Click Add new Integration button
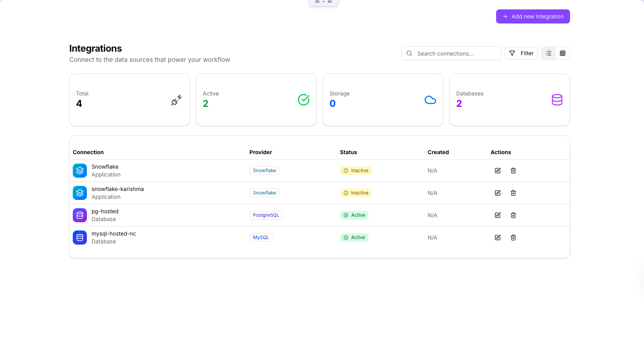Screen dimensions: 644x351 [533, 16]
